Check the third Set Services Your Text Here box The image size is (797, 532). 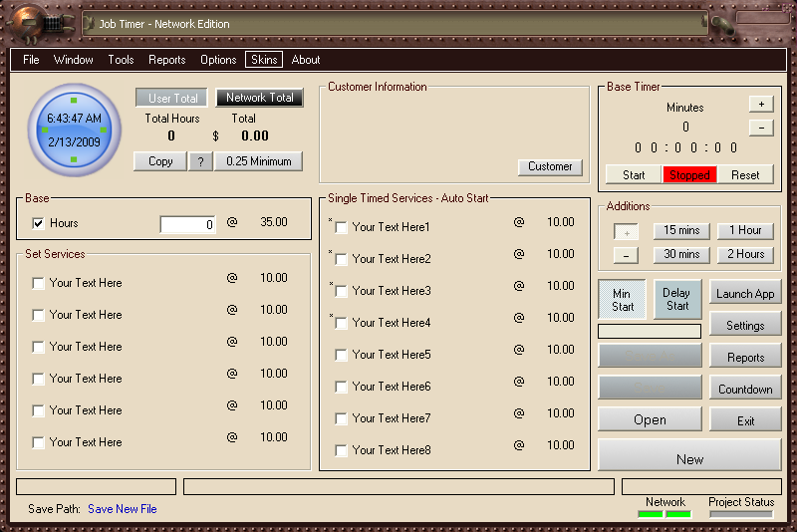pos(38,347)
